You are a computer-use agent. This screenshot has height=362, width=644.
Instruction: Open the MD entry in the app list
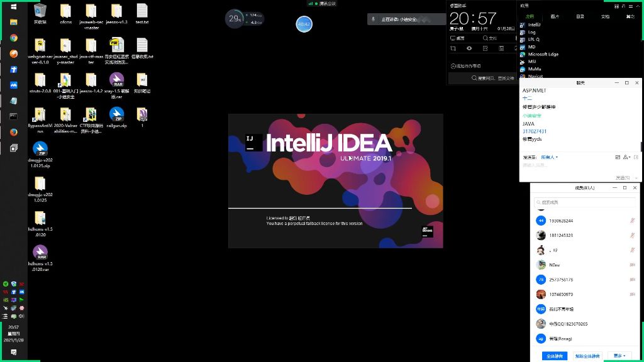click(x=528, y=47)
